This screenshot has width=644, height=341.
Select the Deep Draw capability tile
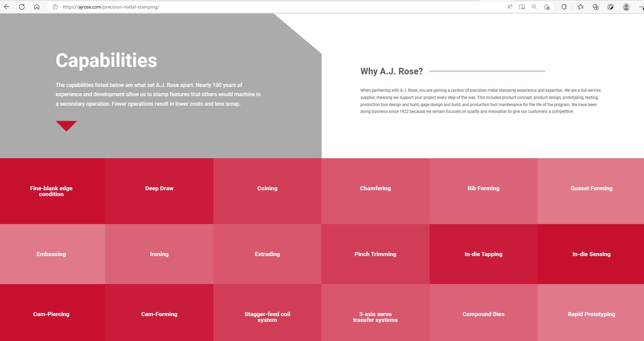159,189
